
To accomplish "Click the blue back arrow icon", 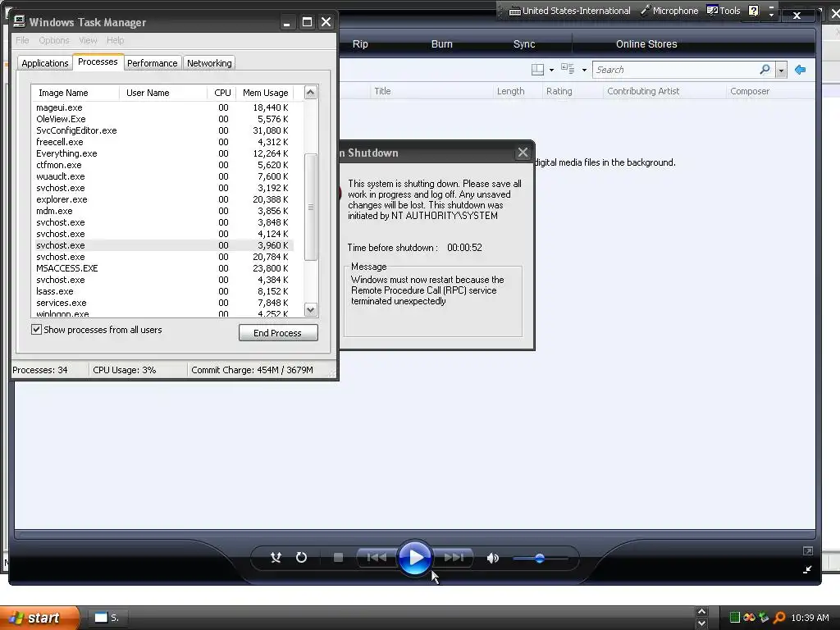I will coord(801,70).
